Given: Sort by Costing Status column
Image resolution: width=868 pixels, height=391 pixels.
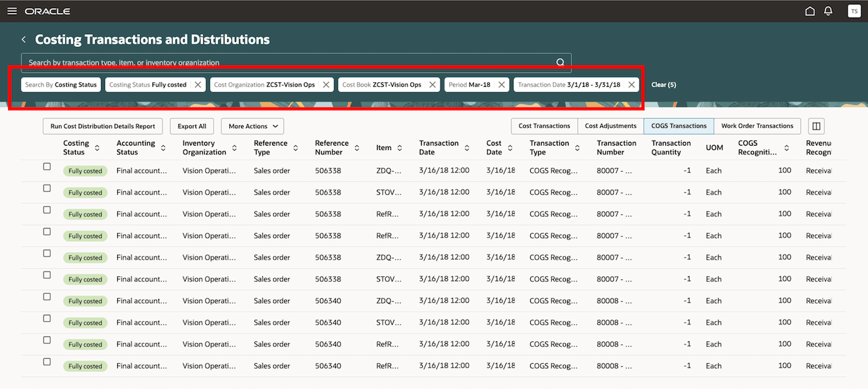Looking at the screenshot, I should point(97,148).
